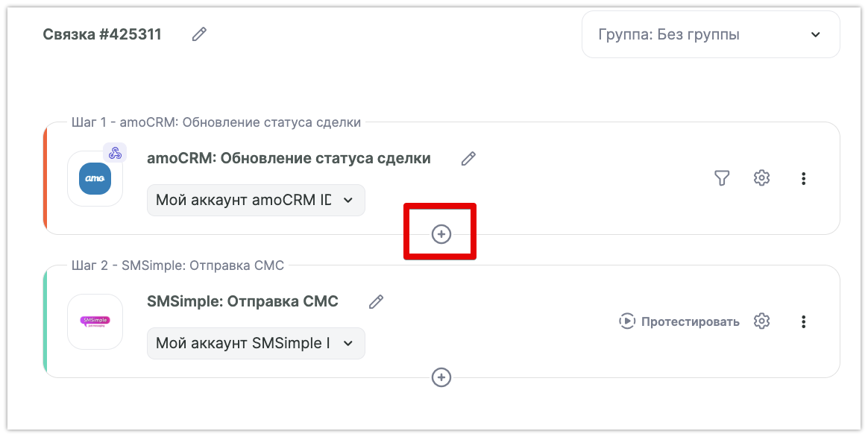Click the webhook badge on amoCRM logo
Viewport: 868px width, 437px height.
(x=115, y=153)
